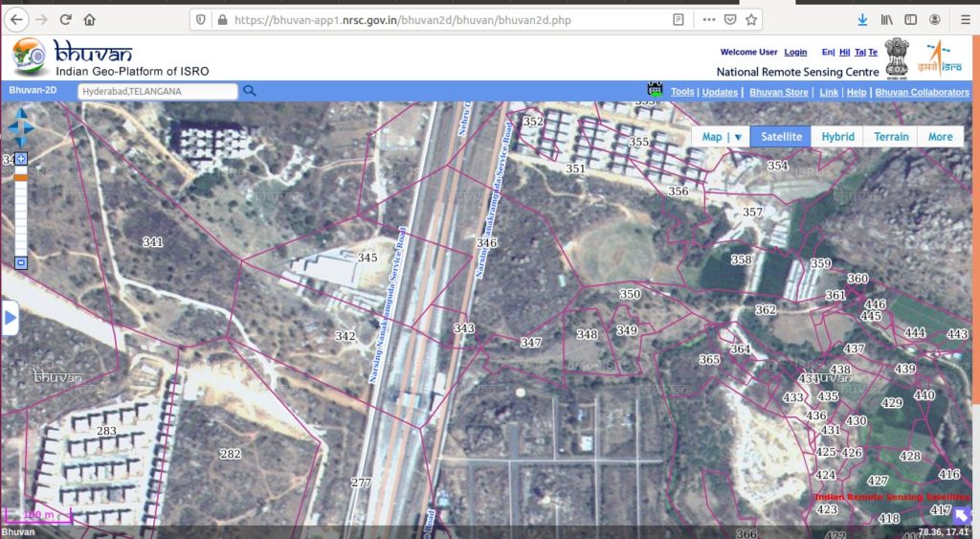Open the Firefox account icon
Viewport: 980px width, 539px height.
[x=935, y=19]
